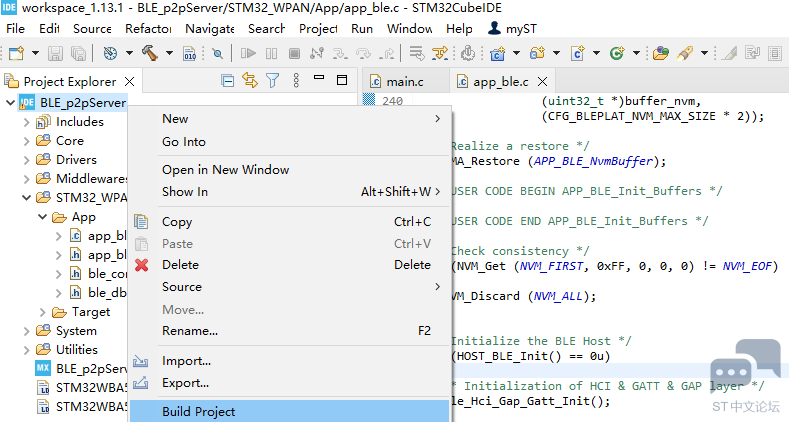Click the Step Into icon
Viewport: 789px width, 422px height.
[340, 53]
